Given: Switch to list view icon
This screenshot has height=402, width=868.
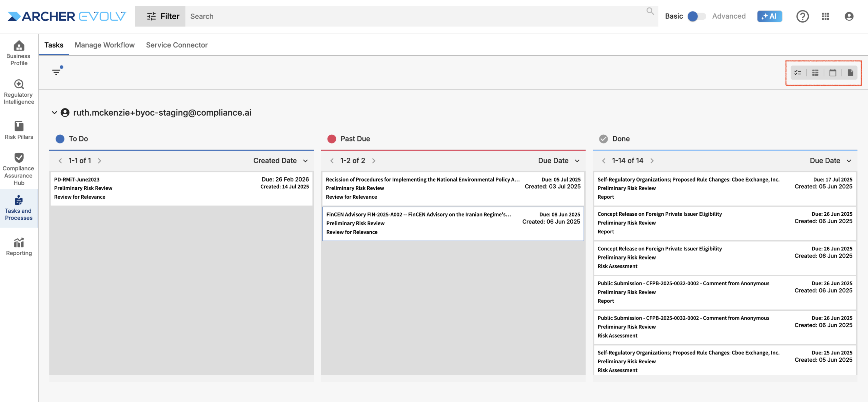Looking at the screenshot, I should (815, 73).
